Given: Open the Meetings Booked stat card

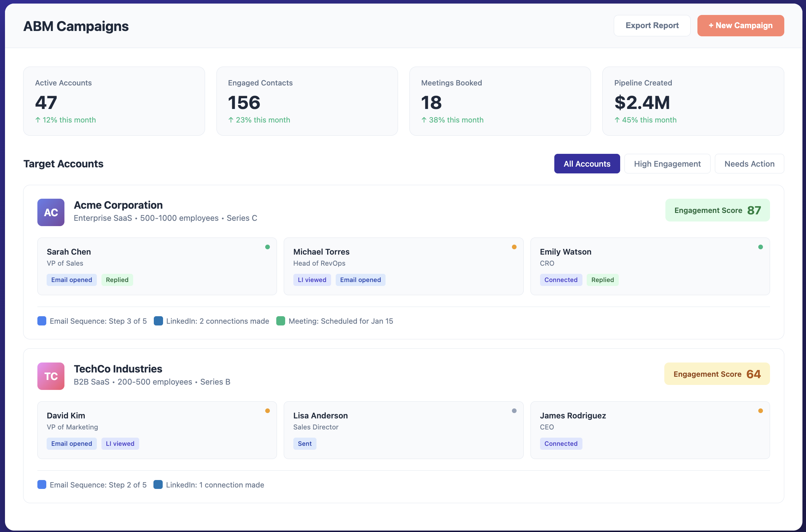Looking at the screenshot, I should point(500,101).
